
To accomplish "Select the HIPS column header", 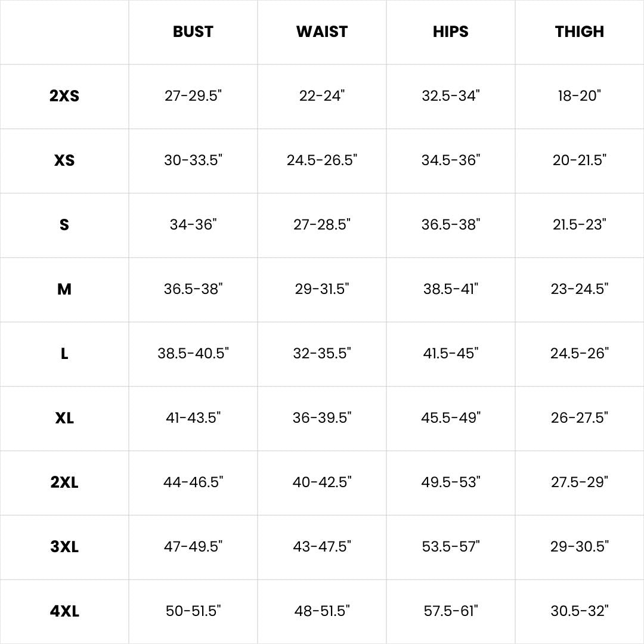I will click(451, 32).
